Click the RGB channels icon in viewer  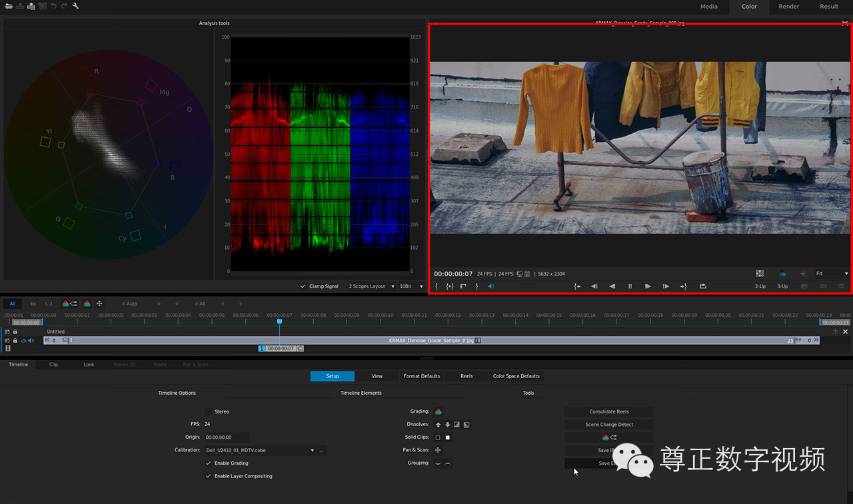pyautogui.click(x=782, y=274)
